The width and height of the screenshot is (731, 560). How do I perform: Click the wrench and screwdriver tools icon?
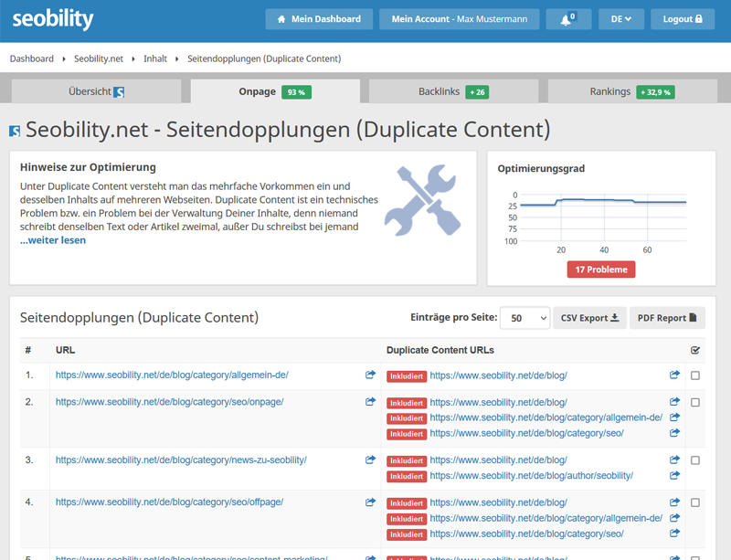coord(422,200)
